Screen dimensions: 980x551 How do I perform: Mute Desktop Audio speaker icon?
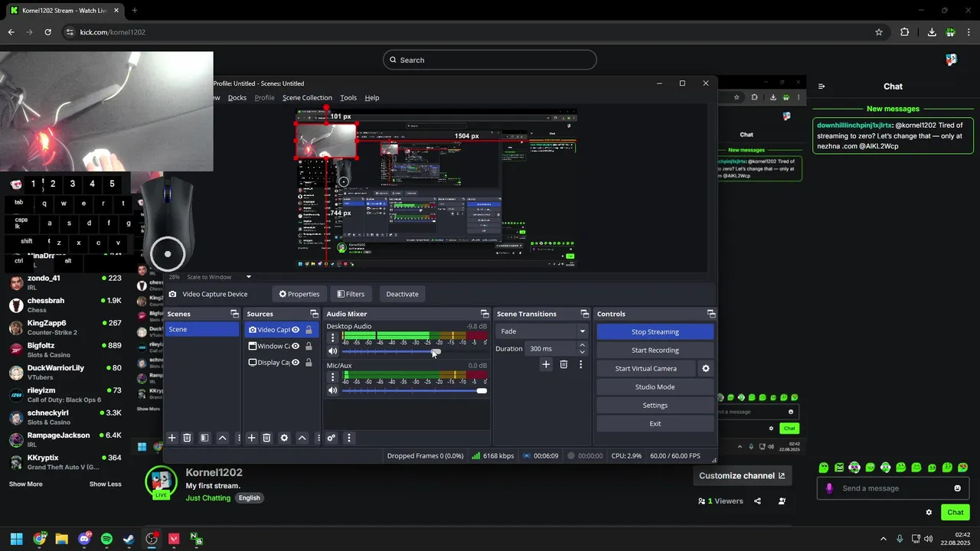point(332,351)
